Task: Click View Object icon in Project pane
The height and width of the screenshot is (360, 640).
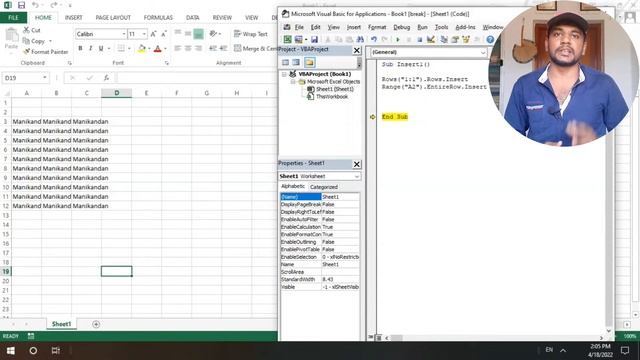Action: [296, 62]
